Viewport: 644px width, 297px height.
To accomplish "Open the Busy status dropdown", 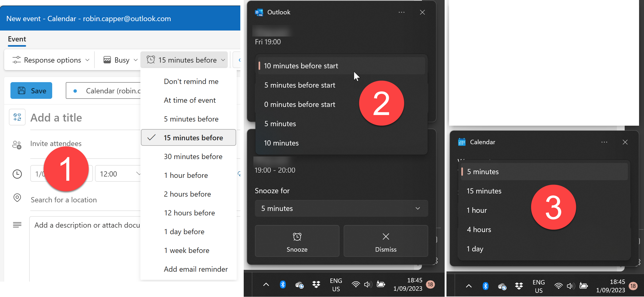I will tap(121, 60).
